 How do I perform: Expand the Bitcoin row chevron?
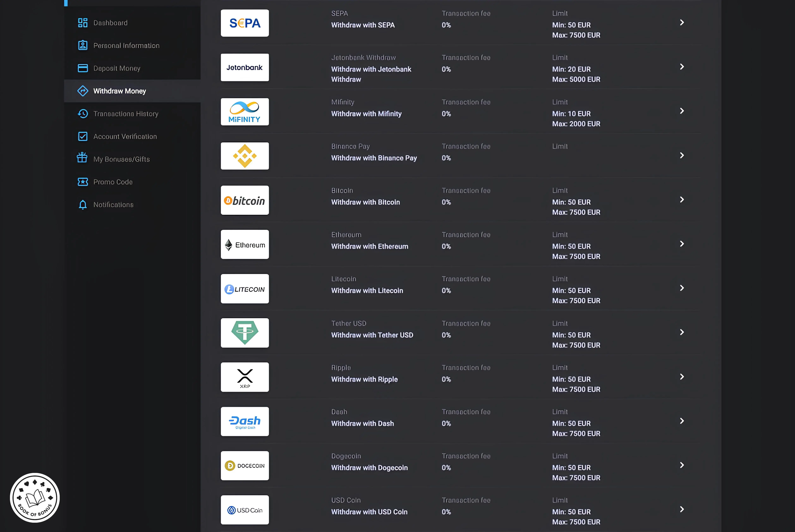(682, 199)
